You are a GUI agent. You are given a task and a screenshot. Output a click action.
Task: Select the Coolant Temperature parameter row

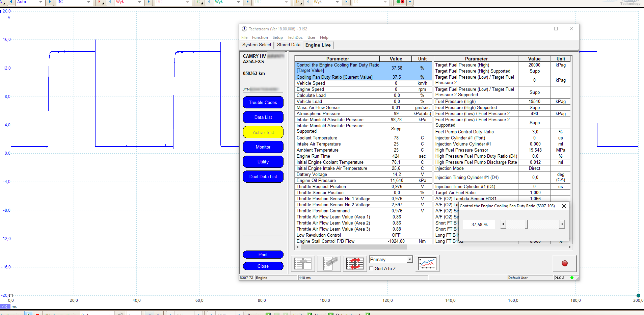point(364,138)
